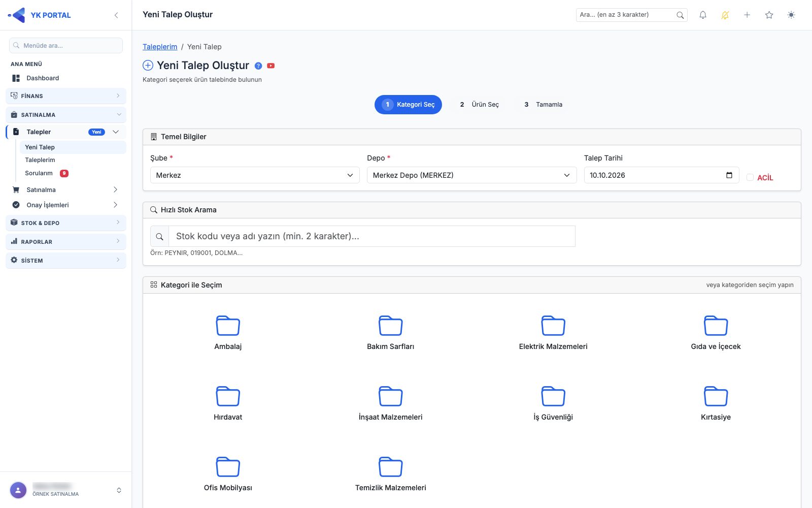Open the İş Güvenliği folder
812x508 pixels.
553,403
